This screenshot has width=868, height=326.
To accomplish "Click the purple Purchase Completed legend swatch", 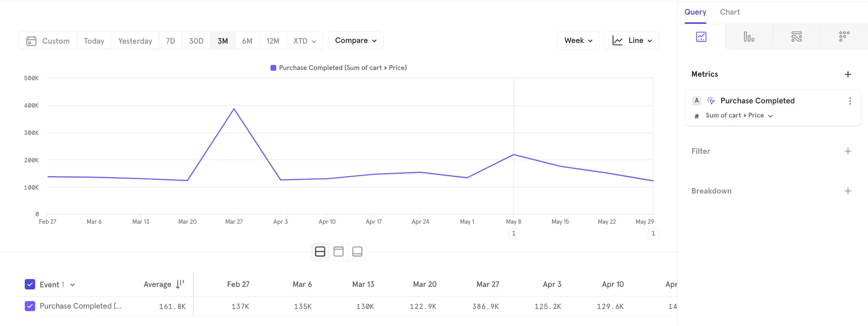I will tap(273, 68).
